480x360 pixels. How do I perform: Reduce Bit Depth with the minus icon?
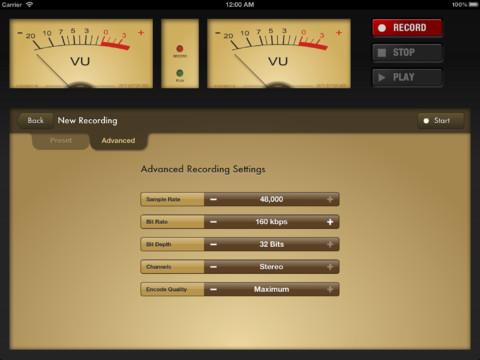point(214,244)
